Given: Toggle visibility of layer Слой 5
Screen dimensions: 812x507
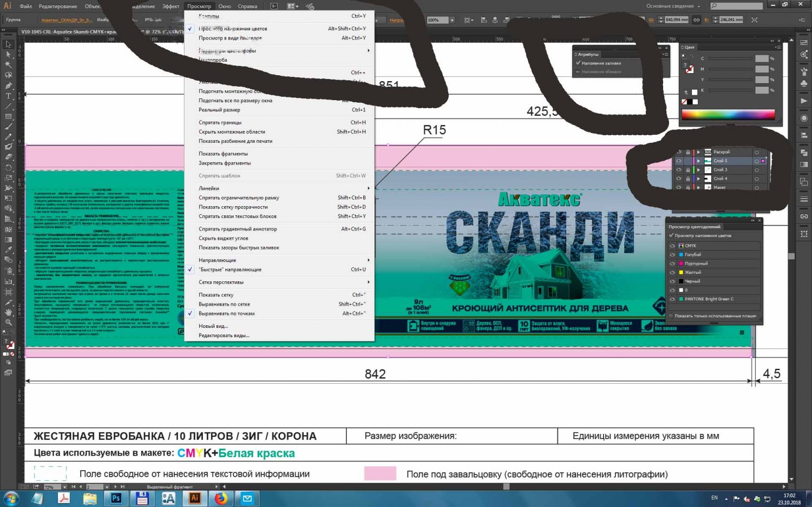Looking at the screenshot, I should [x=679, y=161].
